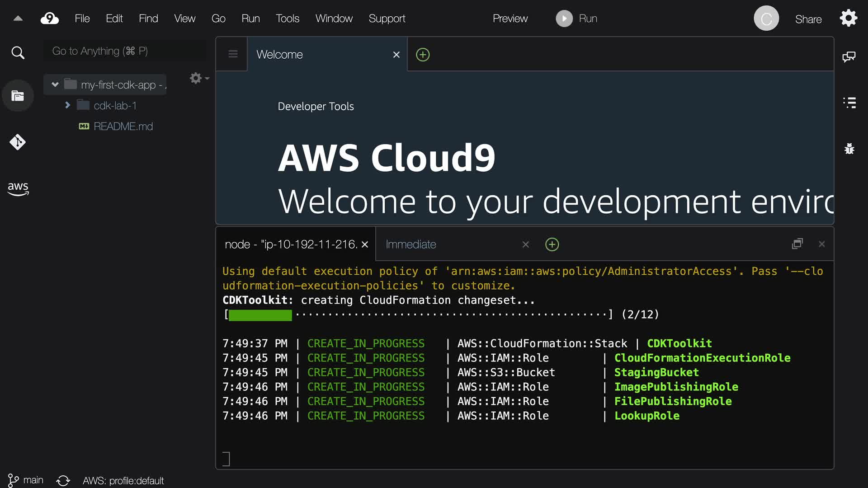This screenshot has height=488, width=868.
Task: Open the Tools menu
Action: pyautogui.click(x=288, y=19)
